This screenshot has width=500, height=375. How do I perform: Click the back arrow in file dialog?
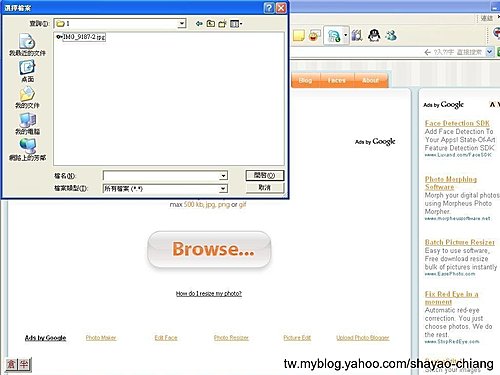[x=199, y=23]
